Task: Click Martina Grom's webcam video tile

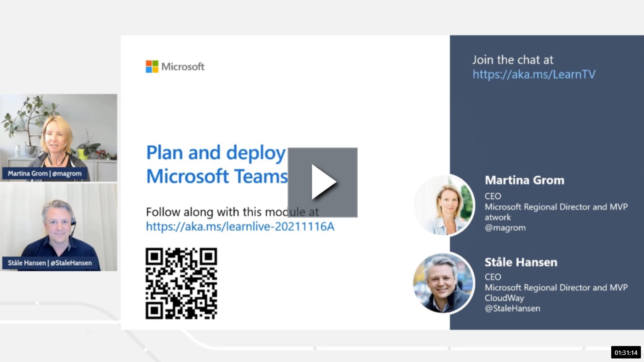Action: 59,137
